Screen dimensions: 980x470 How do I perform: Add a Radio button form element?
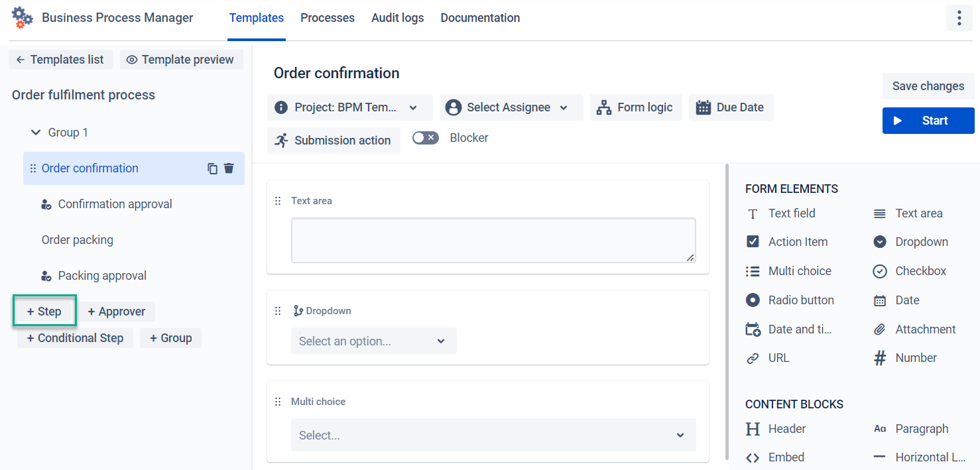(801, 300)
